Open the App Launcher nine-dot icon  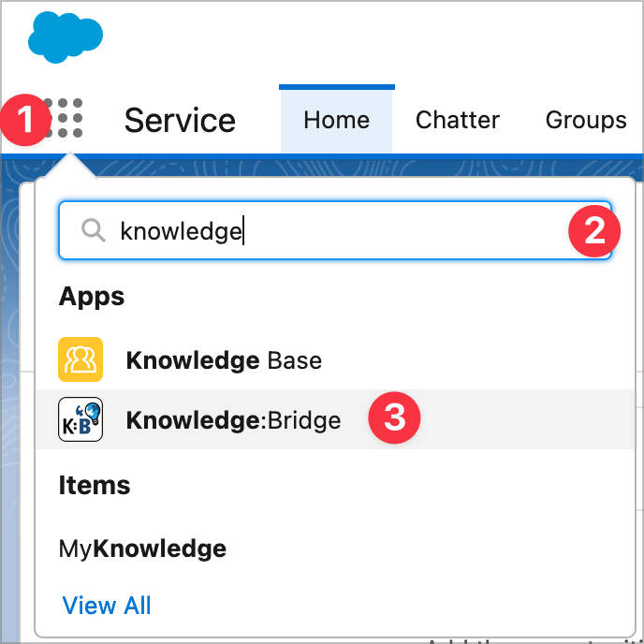(65, 118)
